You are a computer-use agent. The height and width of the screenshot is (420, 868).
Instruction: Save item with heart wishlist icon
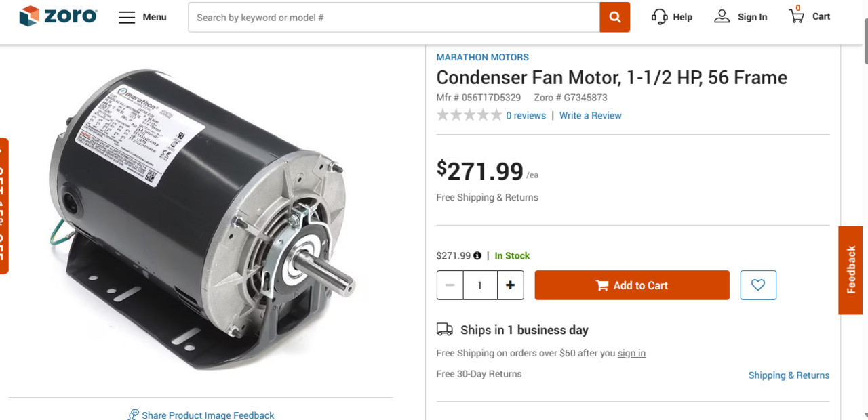point(758,285)
